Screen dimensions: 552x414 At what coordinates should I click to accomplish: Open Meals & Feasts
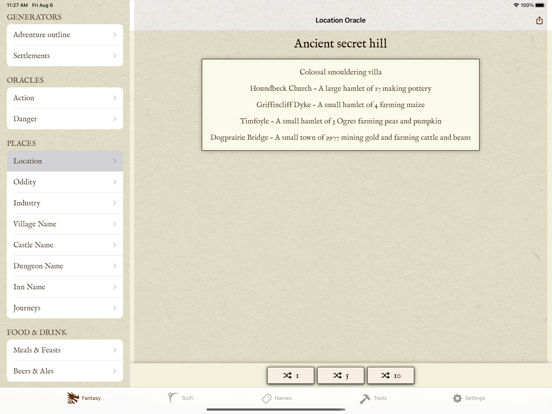coord(65,350)
